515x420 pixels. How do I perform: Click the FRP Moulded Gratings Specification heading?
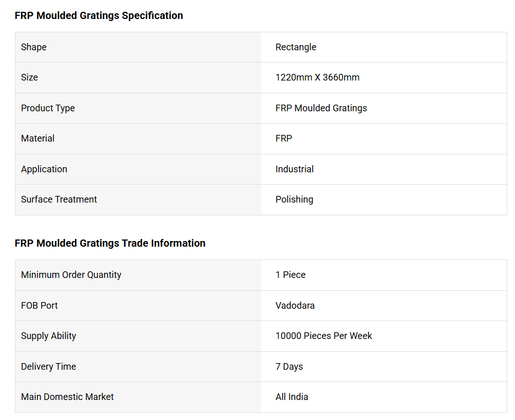[x=98, y=16]
